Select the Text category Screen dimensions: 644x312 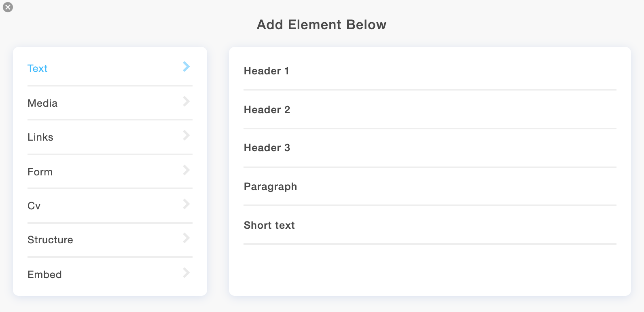coord(110,68)
